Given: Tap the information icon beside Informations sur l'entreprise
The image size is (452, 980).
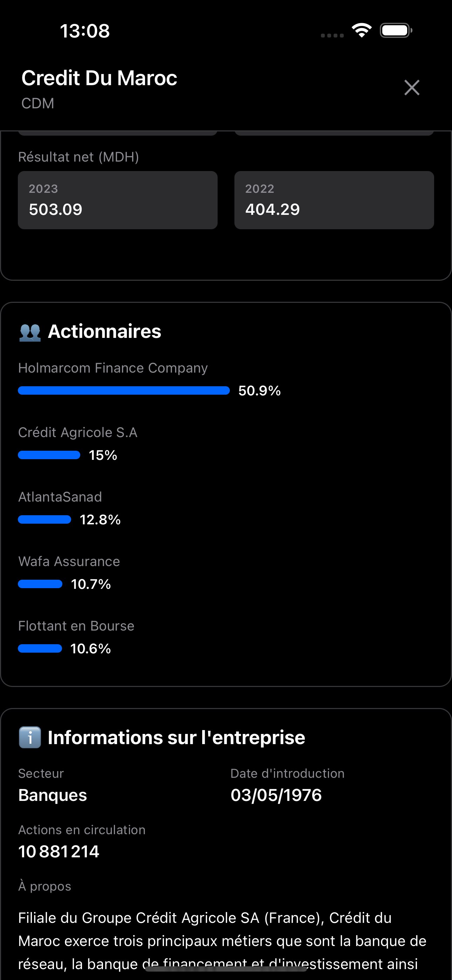Looking at the screenshot, I should pos(30,737).
